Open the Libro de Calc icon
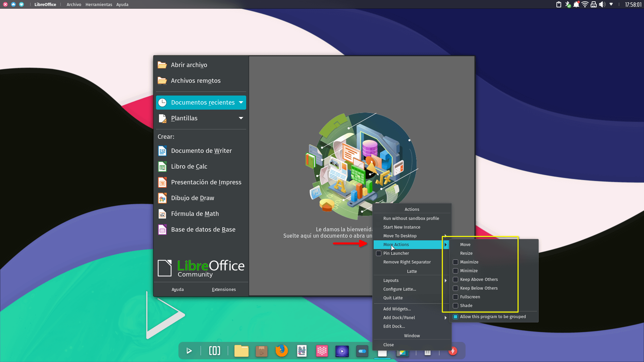This screenshot has width=644, height=362. [x=162, y=167]
